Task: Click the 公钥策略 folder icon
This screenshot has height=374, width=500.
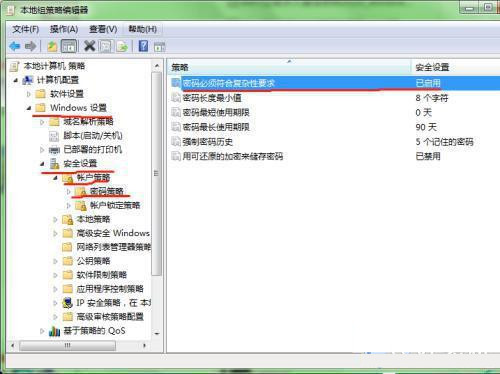Action: coord(68,261)
